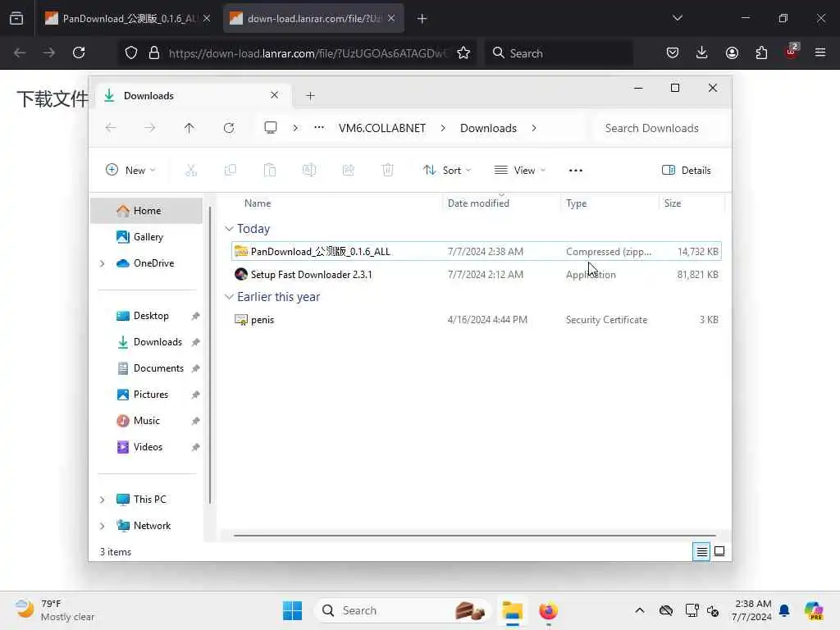Switch to details list view in status bar
The height and width of the screenshot is (630, 840).
[x=701, y=551]
